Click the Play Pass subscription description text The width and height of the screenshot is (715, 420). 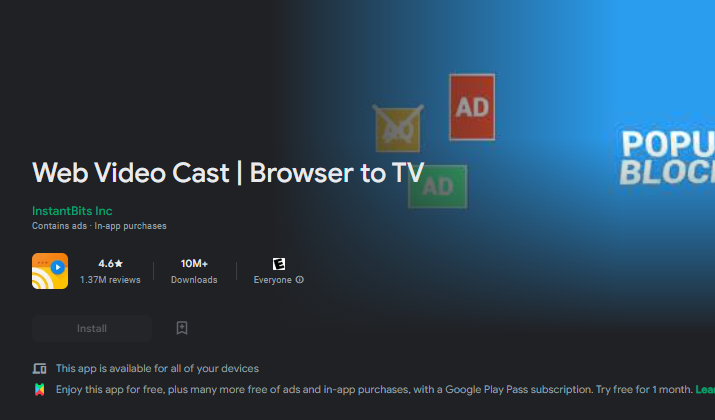coord(374,389)
